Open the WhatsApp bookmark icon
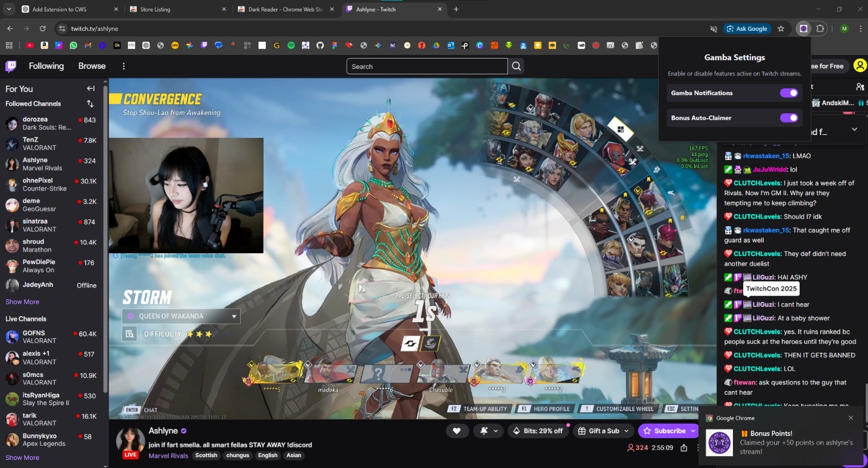868x468 pixels. 73,46
